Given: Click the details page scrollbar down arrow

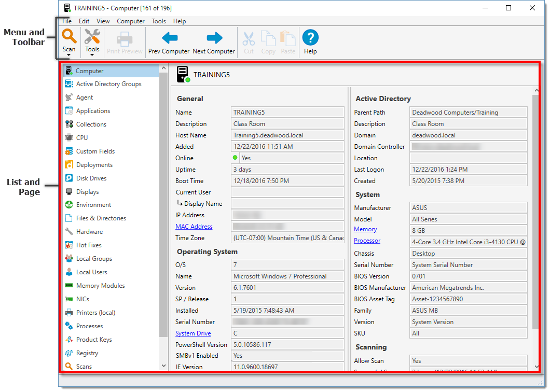Looking at the screenshot, I should click(536, 367).
